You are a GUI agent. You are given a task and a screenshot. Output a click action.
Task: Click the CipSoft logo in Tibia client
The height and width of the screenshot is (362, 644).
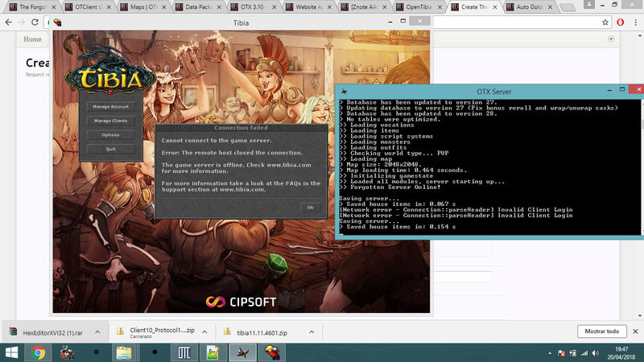241,302
